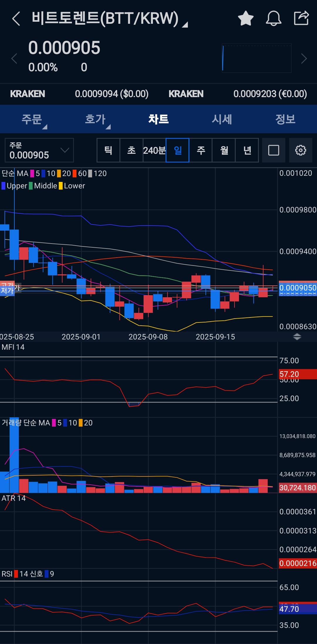Select the 주 weekly chart interval

pos(201,150)
